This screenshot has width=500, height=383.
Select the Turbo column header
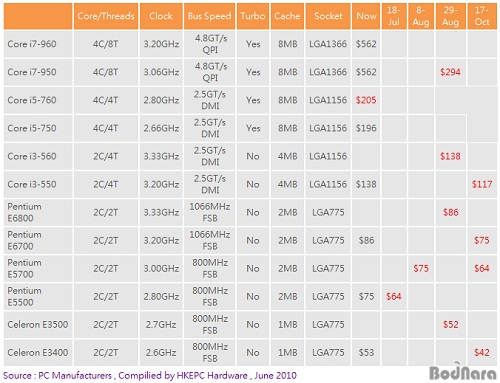click(253, 16)
